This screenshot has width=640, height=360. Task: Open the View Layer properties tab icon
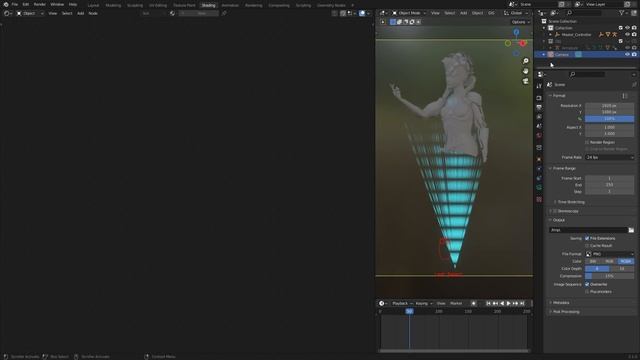click(539, 117)
